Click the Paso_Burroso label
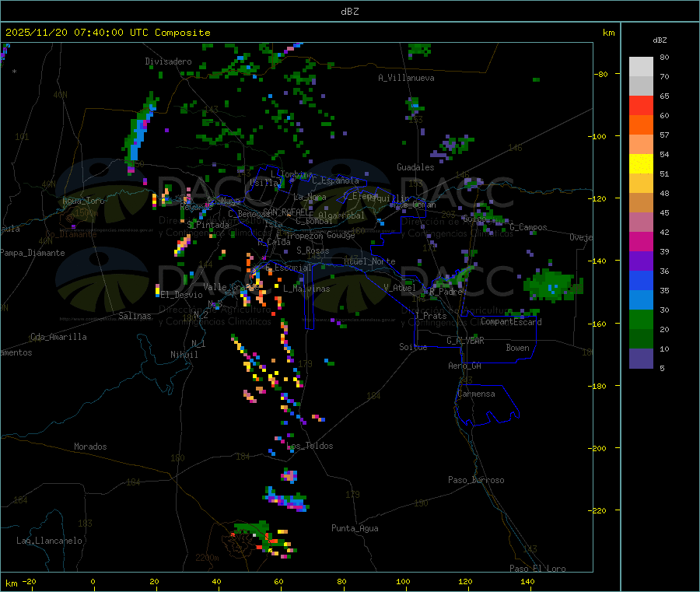The image size is (700, 592). 476,480
